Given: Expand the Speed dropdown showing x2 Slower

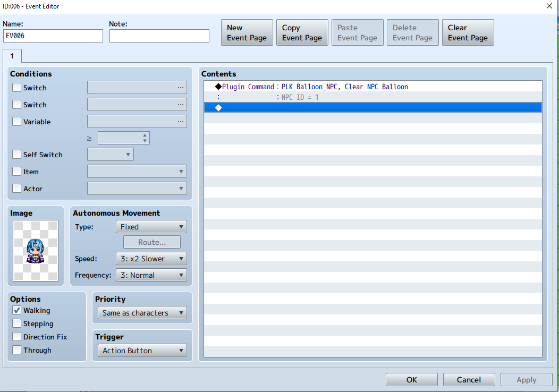Looking at the screenshot, I should pyautogui.click(x=151, y=259).
